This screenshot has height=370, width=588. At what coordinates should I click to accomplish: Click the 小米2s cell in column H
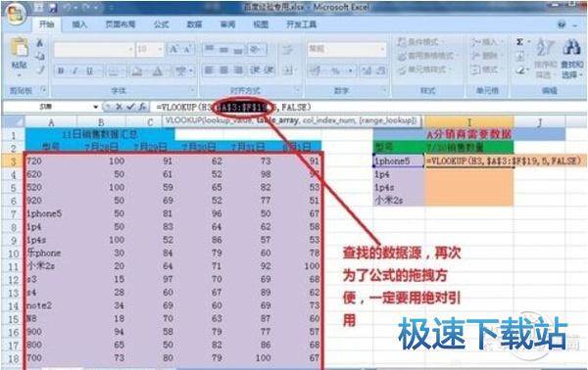399,201
